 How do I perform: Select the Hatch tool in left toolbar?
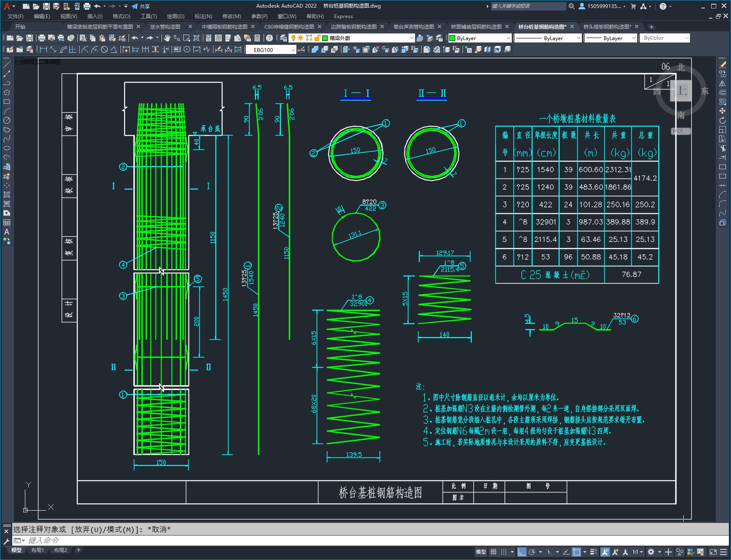point(7,195)
